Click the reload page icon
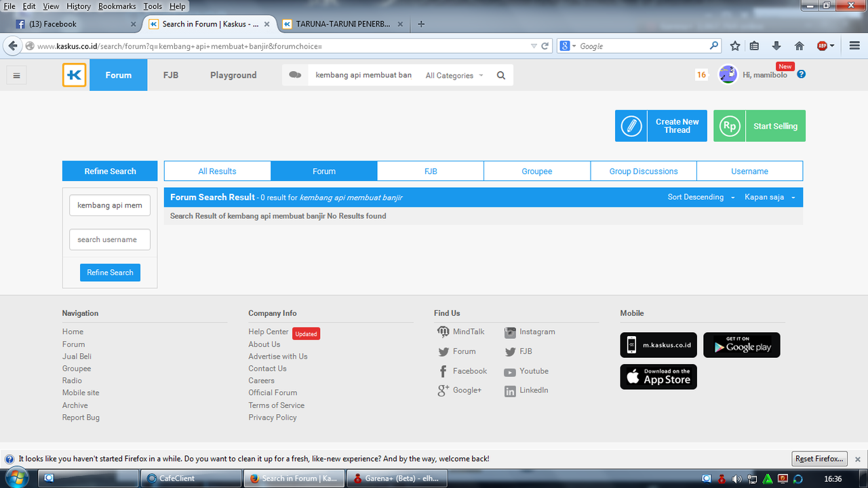The image size is (868, 488). point(545,46)
